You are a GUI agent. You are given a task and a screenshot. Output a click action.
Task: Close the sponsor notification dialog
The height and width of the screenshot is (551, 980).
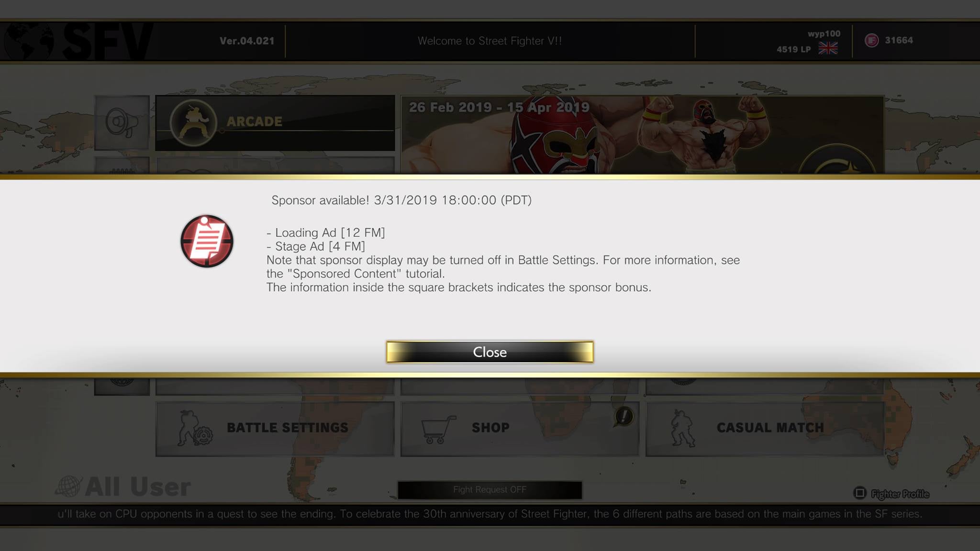tap(490, 352)
